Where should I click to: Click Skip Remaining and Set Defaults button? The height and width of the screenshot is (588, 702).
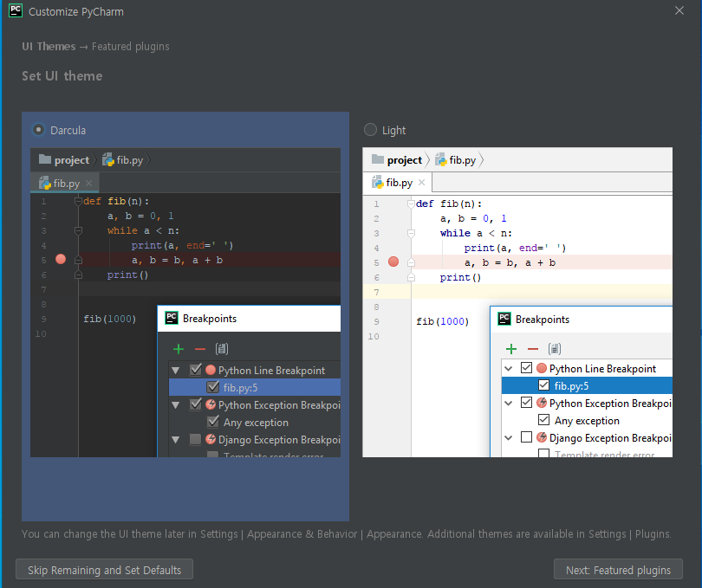[104, 569]
